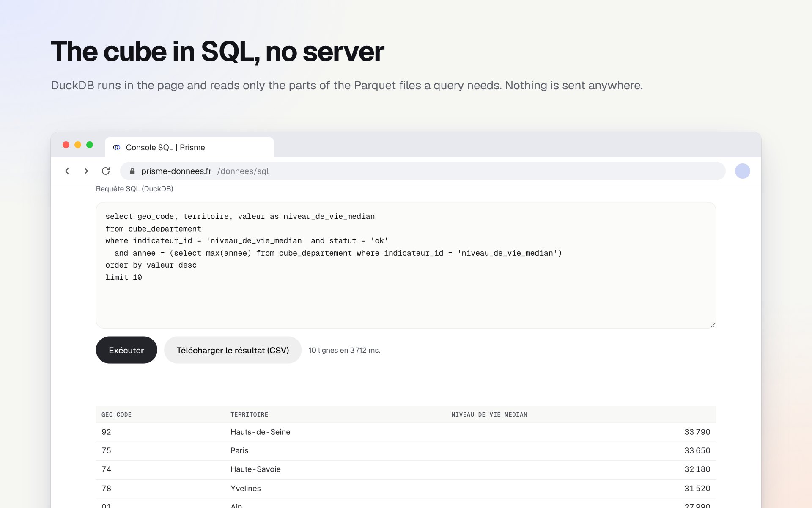812x508 pixels.
Task: Grab the resize handle of the query box
Action: (x=713, y=325)
